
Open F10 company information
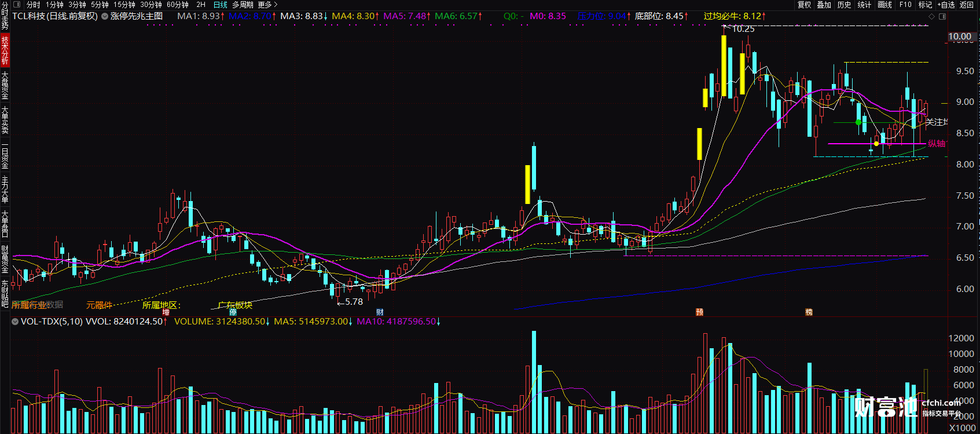905,5
